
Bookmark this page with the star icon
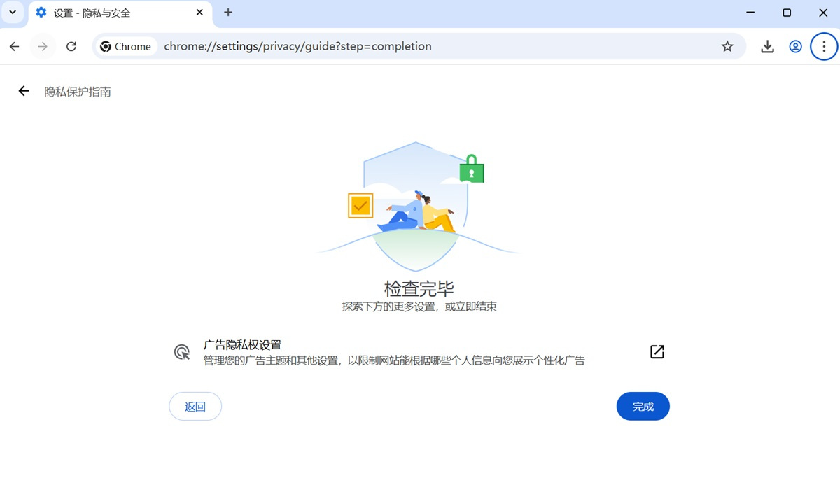click(x=727, y=46)
